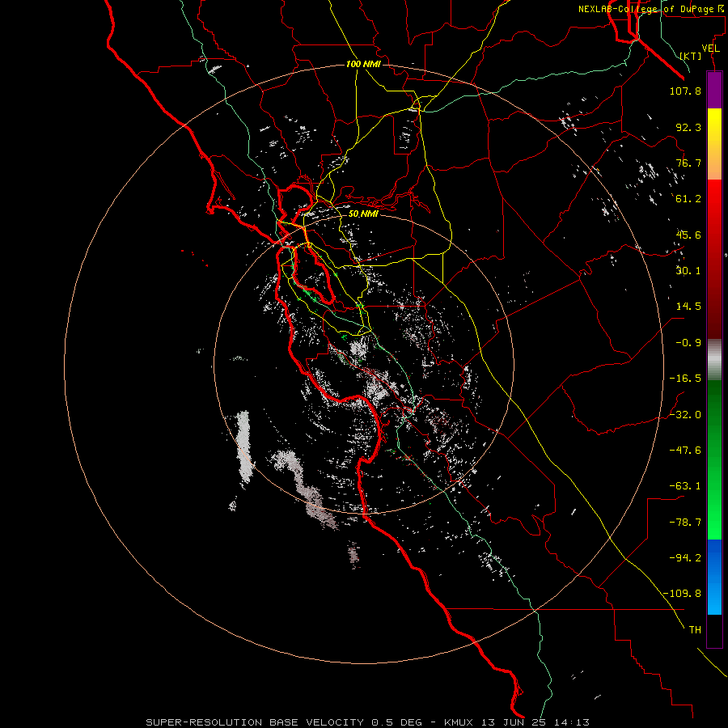Click the 61.2 velocity scale value

click(x=688, y=199)
